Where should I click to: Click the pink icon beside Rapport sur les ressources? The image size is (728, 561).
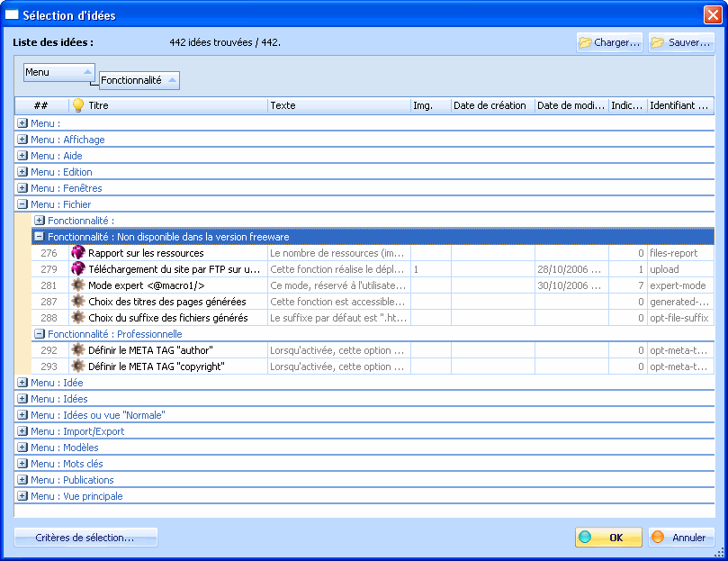78,253
